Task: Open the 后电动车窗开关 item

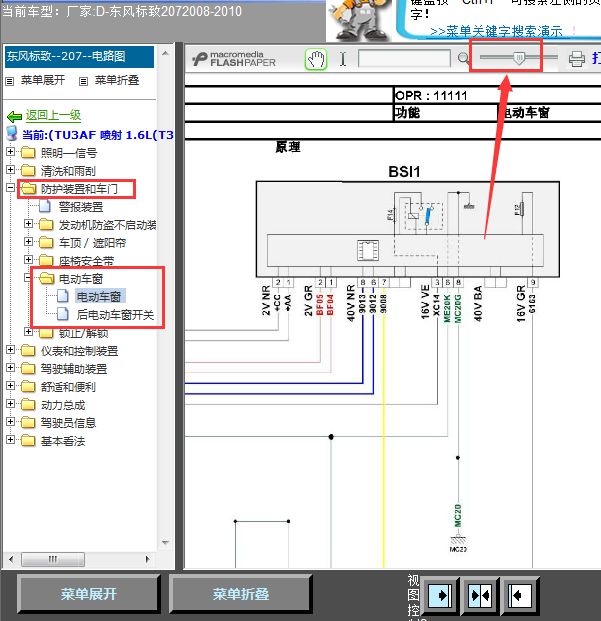Action: click(x=115, y=315)
